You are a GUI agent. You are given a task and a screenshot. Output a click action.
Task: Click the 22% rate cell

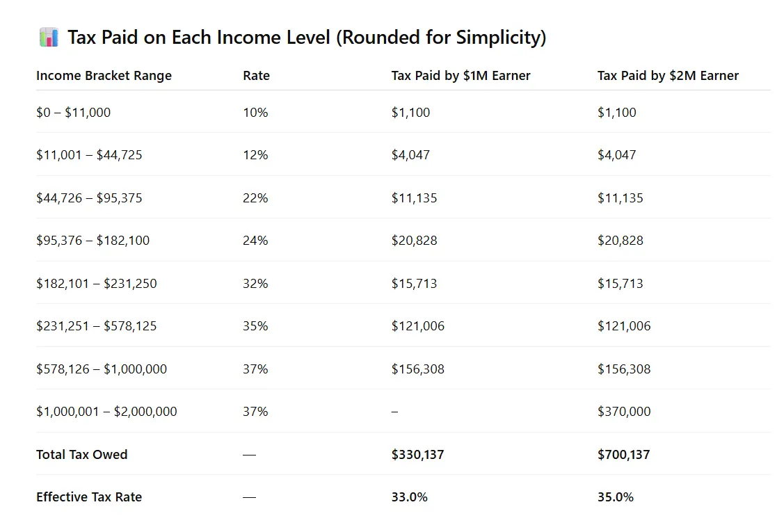click(255, 198)
